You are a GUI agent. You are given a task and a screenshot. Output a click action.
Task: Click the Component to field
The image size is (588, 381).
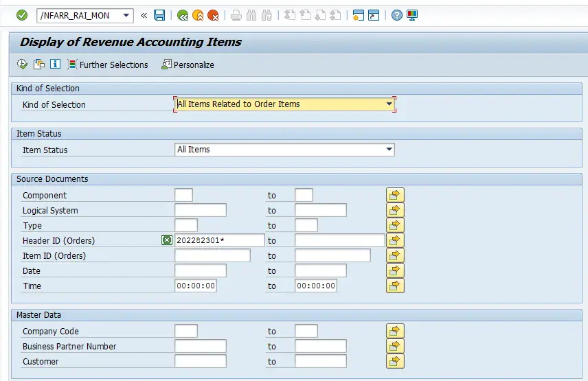click(304, 195)
